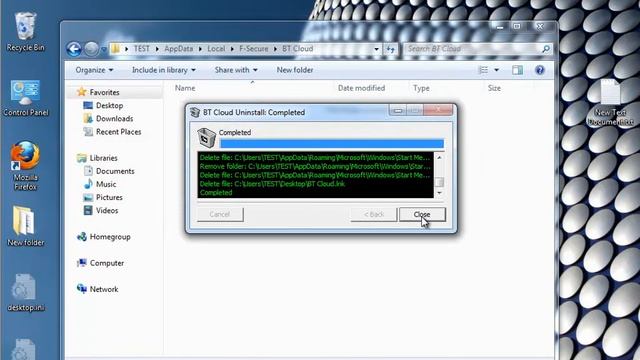Select the Videos library

(107, 211)
